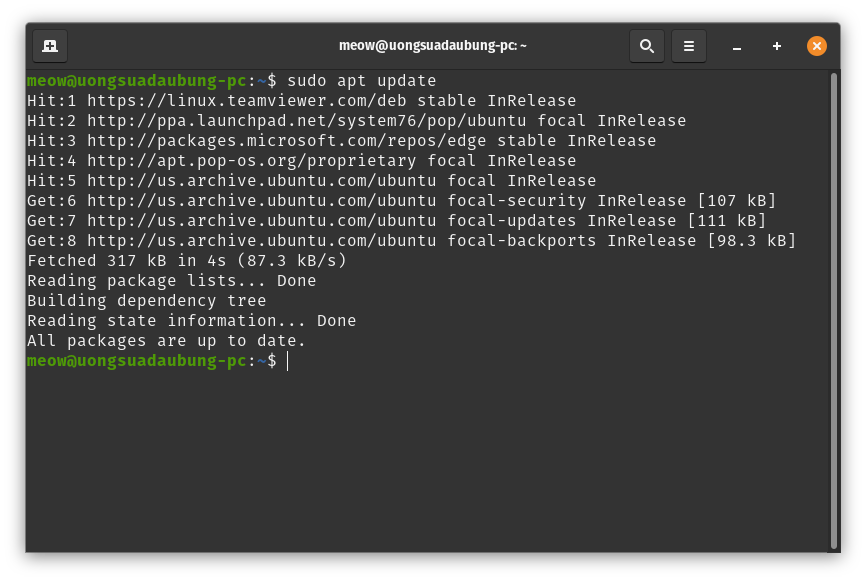Click the Hit:5 ubuntu focal InRelease line
Viewport: 866px width, 581px height.
click(311, 181)
